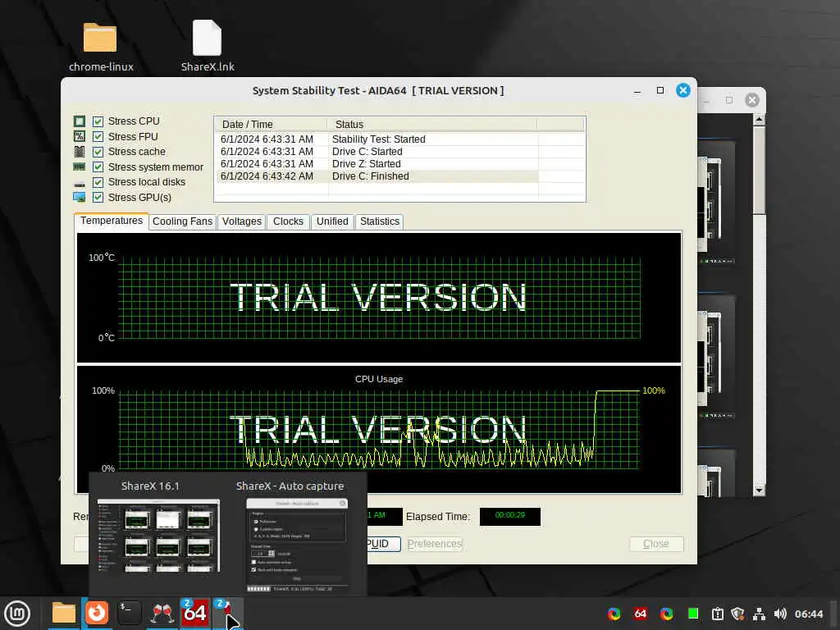The height and width of the screenshot is (630, 840).
Task: Select the ShareX - Auto capture window preview
Action: [297, 545]
